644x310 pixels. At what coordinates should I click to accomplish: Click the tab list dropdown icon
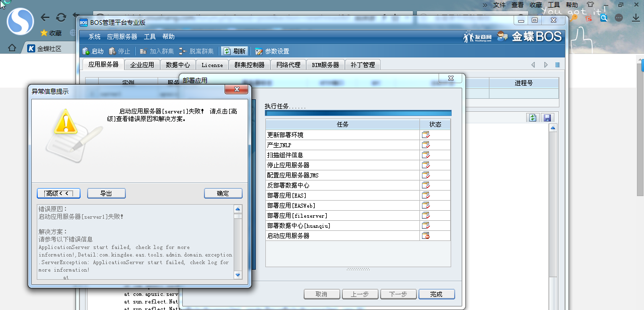pyautogui.click(x=557, y=65)
